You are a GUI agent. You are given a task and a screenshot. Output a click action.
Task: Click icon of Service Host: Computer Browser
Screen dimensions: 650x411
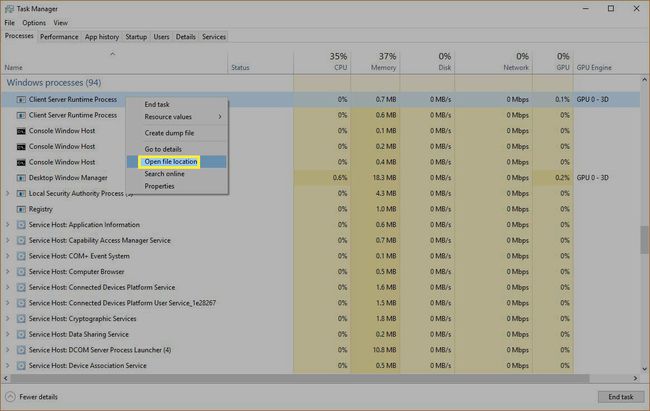(21, 272)
